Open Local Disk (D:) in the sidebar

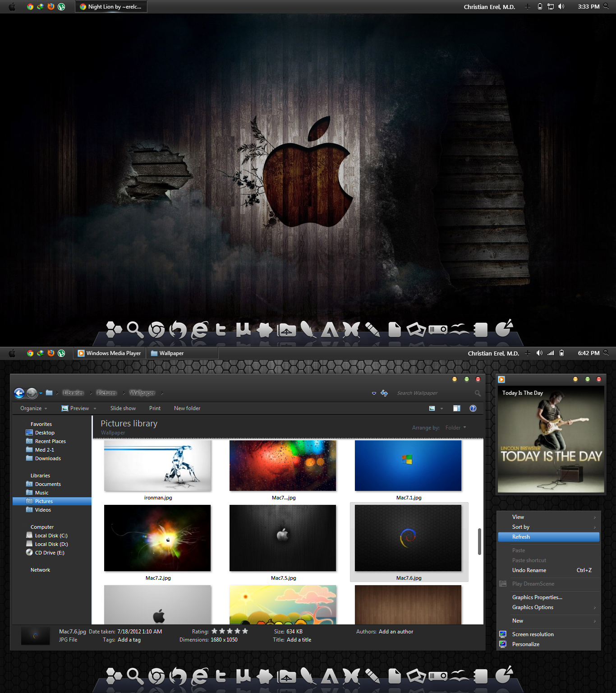[52, 544]
